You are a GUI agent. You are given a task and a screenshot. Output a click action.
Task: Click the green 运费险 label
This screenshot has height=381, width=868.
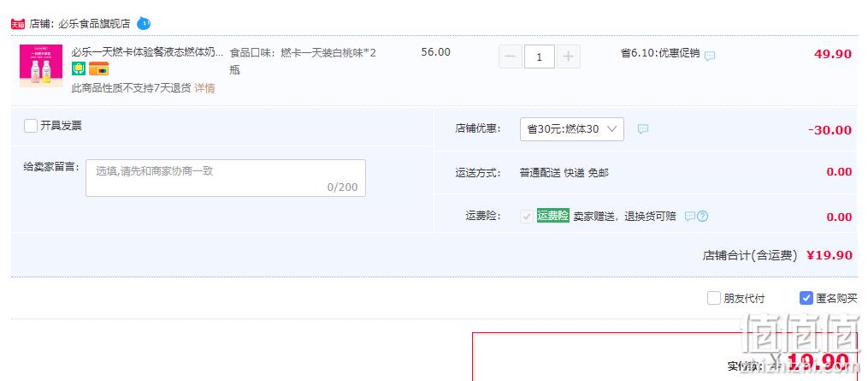click(553, 217)
